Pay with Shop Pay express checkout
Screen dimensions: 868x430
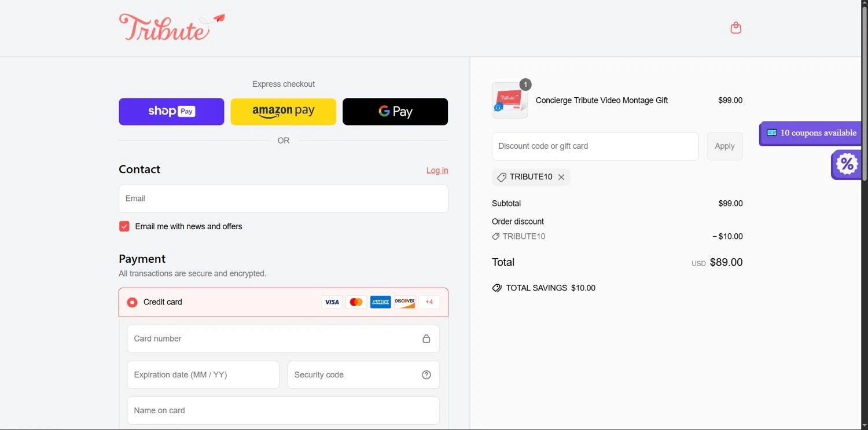coord(171,112)
